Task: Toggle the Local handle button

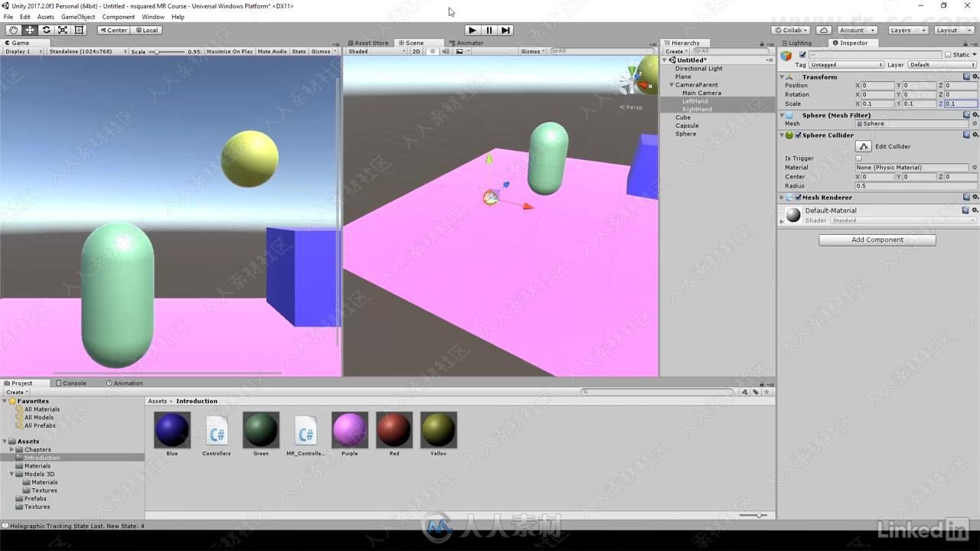Action: tap(146, 30)
